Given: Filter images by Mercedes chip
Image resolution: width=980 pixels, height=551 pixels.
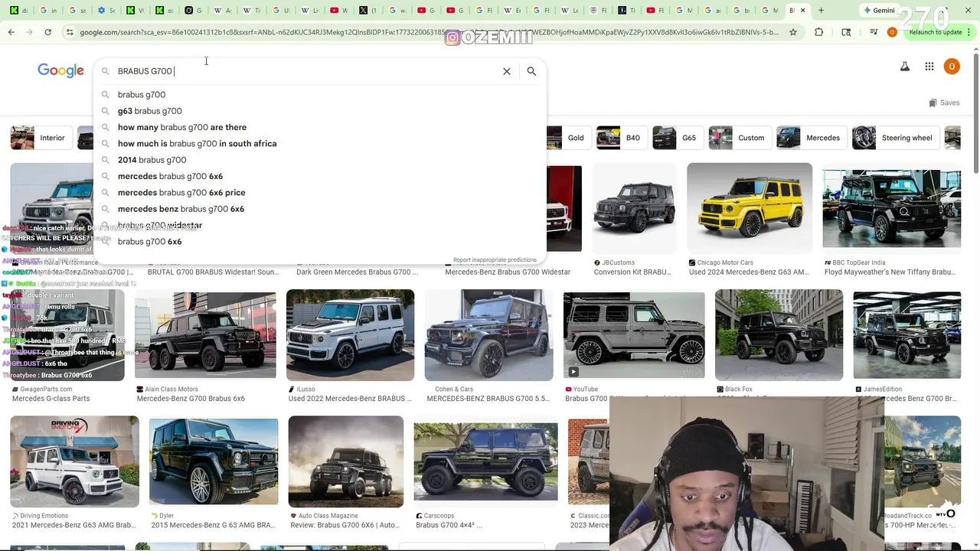Looking at the screenshot, I should 811,138.
